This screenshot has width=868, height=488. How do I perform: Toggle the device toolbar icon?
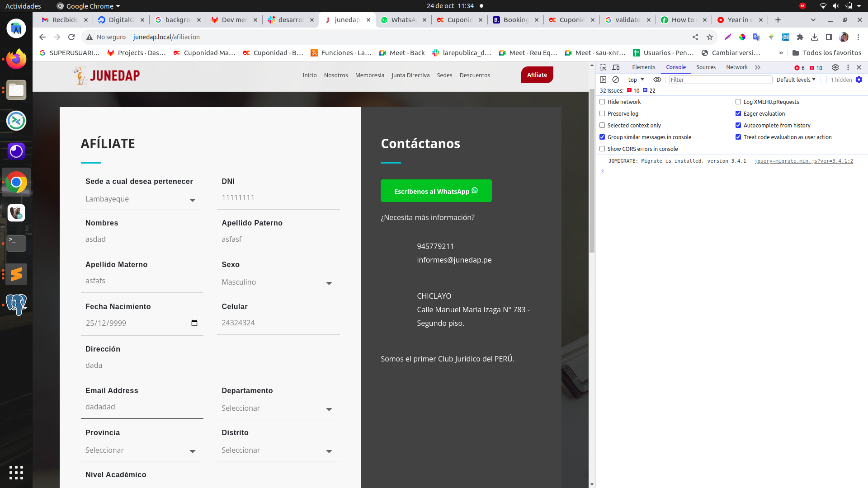tap(616, 67)
